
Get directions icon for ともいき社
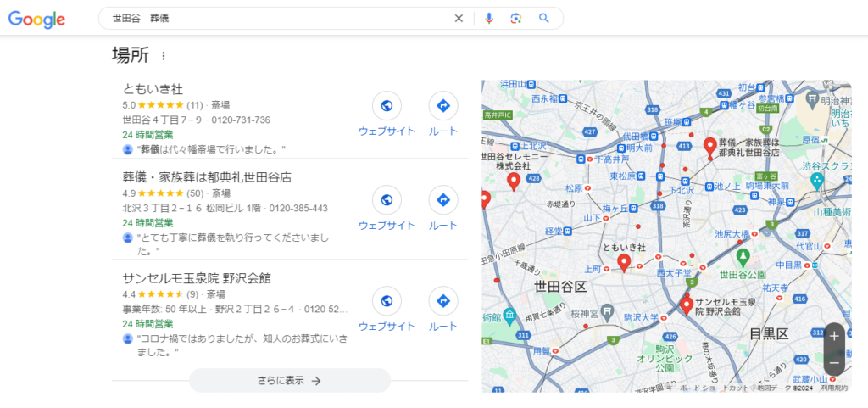tap(442, 106)
